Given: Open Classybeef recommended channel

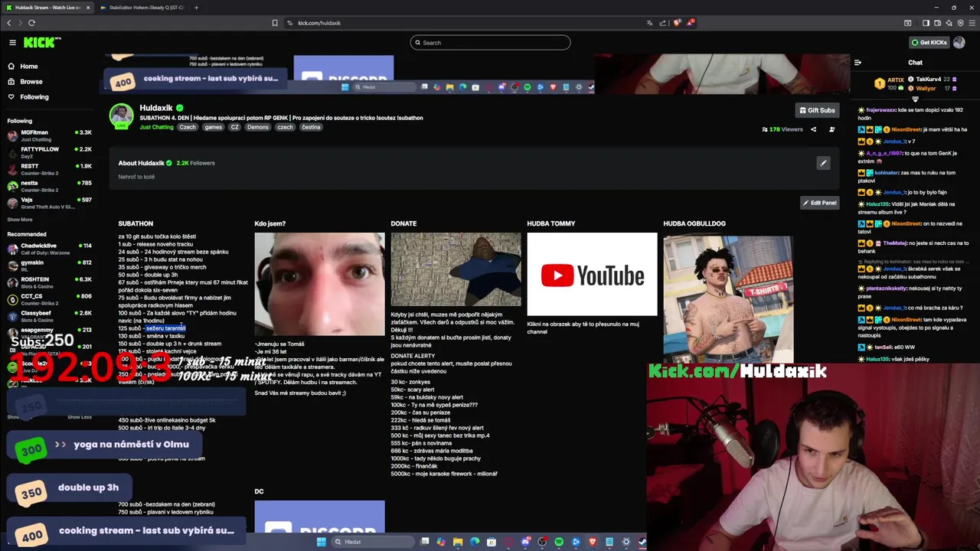Looking at the screenshot, I should click(x=49, y=316).
